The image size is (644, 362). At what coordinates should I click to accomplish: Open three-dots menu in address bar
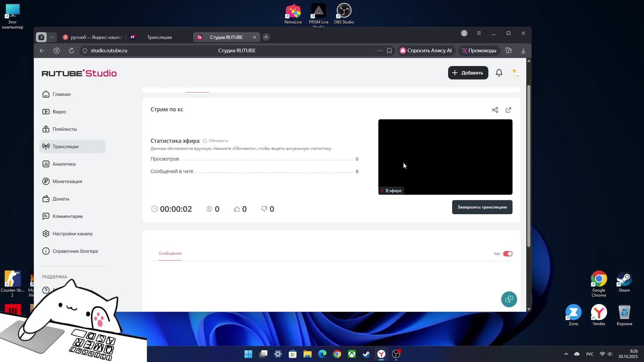380,51
